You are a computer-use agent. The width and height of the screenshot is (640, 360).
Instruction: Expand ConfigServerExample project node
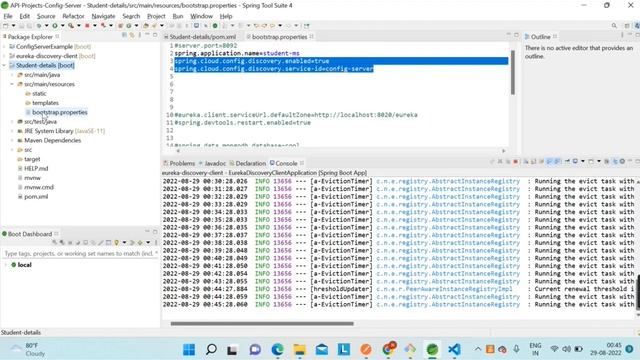(4, 47)
